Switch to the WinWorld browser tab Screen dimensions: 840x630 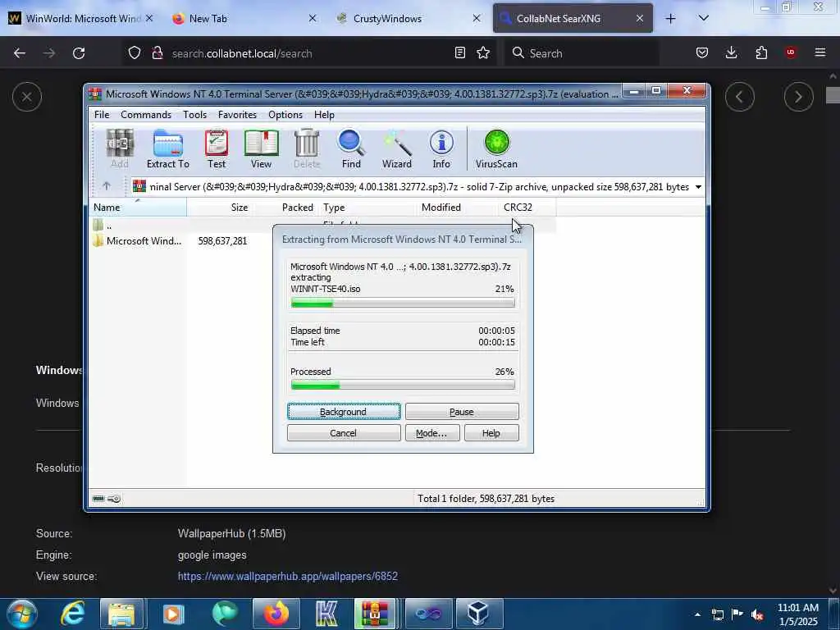point(80,18)
